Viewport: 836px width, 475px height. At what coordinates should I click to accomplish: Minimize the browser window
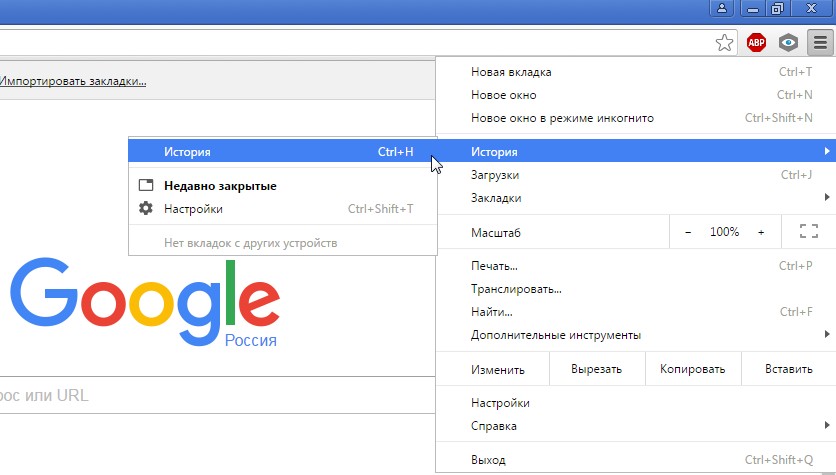point(752,8)
